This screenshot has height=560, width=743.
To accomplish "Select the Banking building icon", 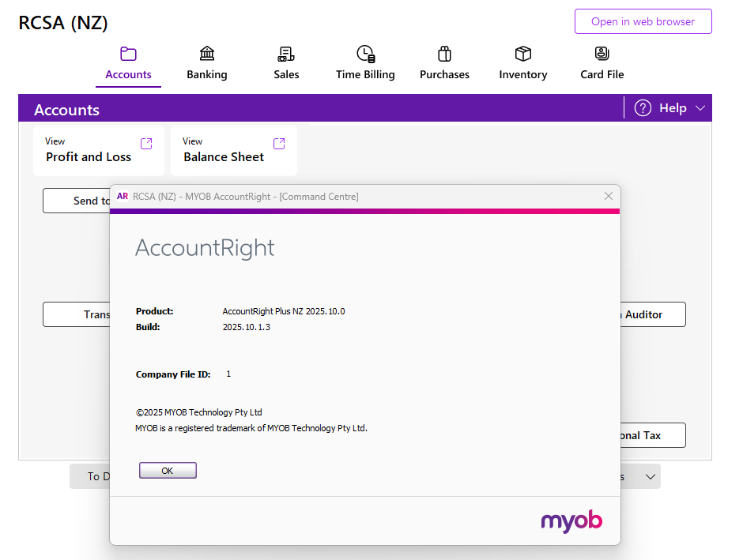I will (x=207, y=54).
